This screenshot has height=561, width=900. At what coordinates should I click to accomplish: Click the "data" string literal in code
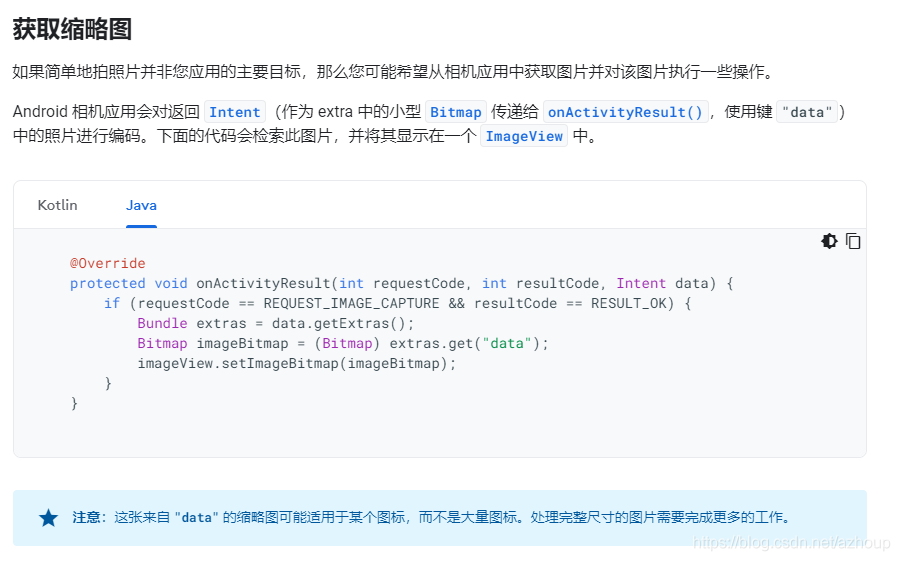point(507,343)
